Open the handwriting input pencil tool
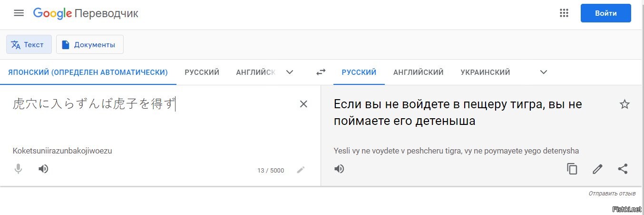 coord(301,170)
